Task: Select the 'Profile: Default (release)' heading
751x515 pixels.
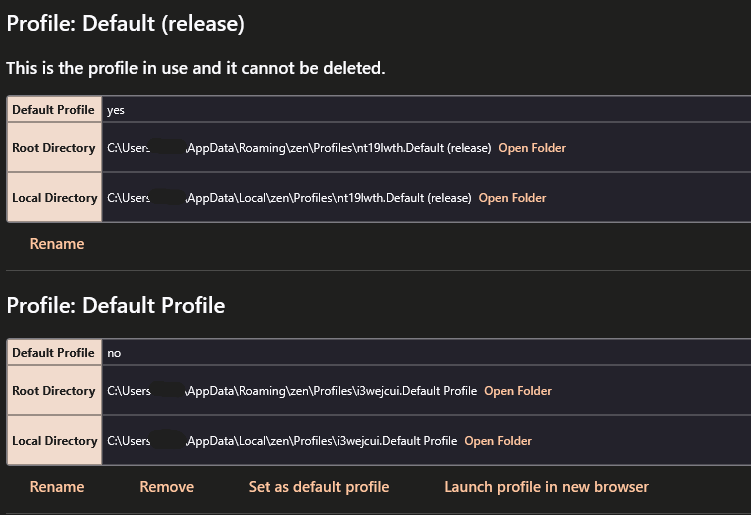Action: coord(125,23)
